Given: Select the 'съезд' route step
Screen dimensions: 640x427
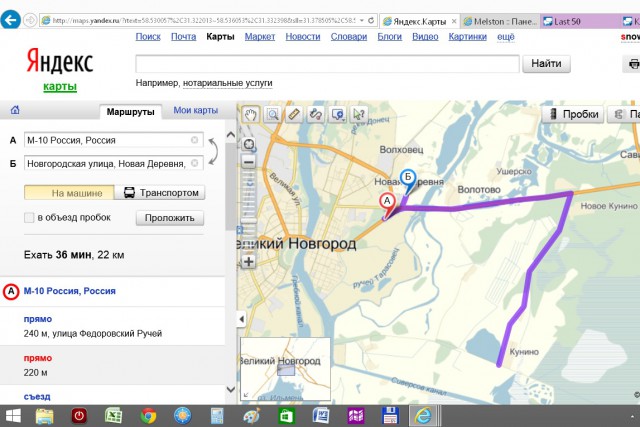Looking at the screenshot, I should click(112, 396).
